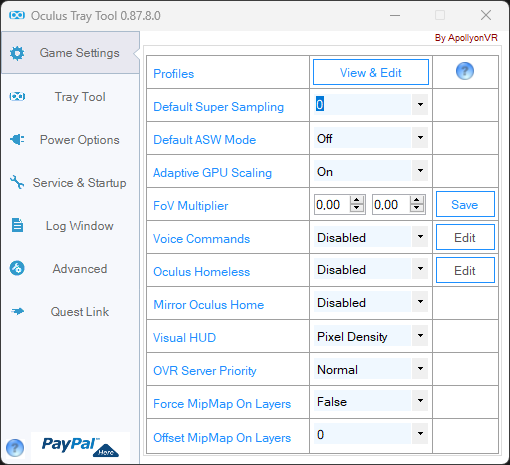This screenshot has height=465, width=510.
Task: Click the Default Super Sampling input field
Action: (362, 105)
